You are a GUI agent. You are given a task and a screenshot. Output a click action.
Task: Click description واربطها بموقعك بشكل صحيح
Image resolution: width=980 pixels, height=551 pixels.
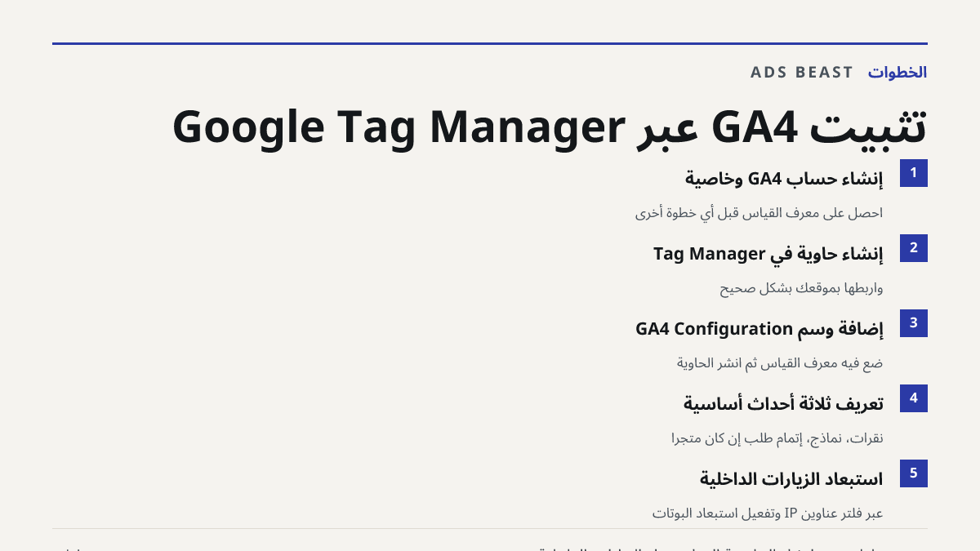(x=801, y=288)
